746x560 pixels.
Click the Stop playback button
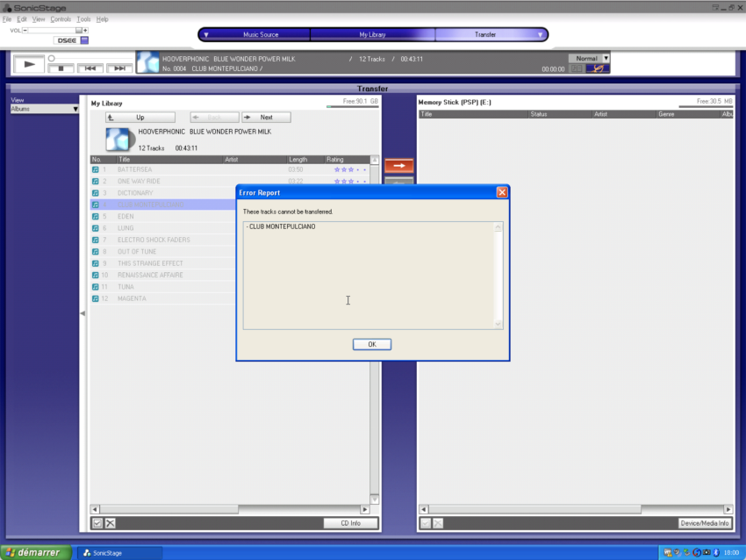(x=61, y=68)
